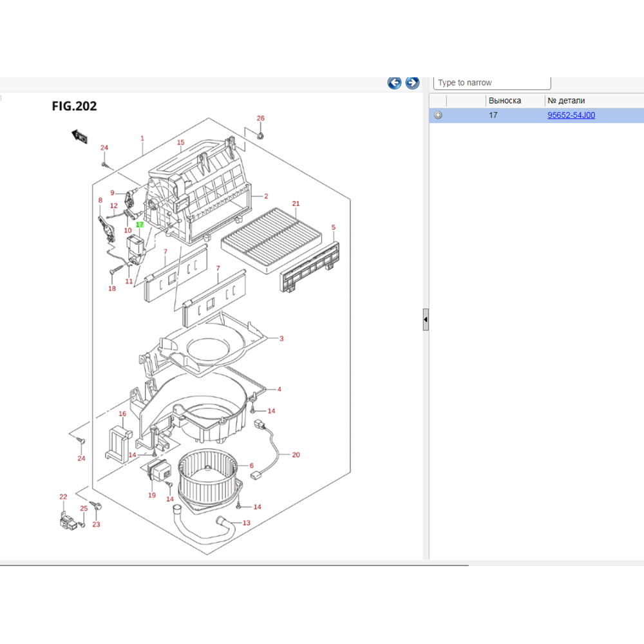644x644 pixels.
Task: Click callout 21 for the cabin filter
Action: tap(296, 204)
